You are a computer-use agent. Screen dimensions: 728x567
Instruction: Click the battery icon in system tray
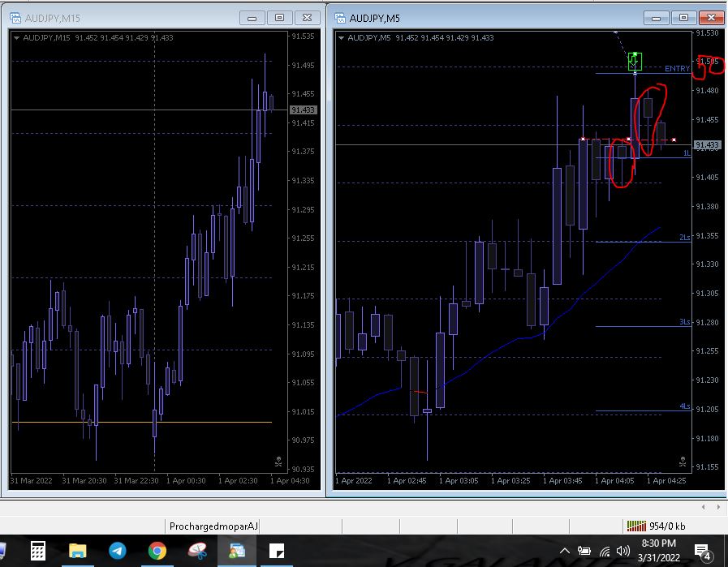click(x=584, y=551)
